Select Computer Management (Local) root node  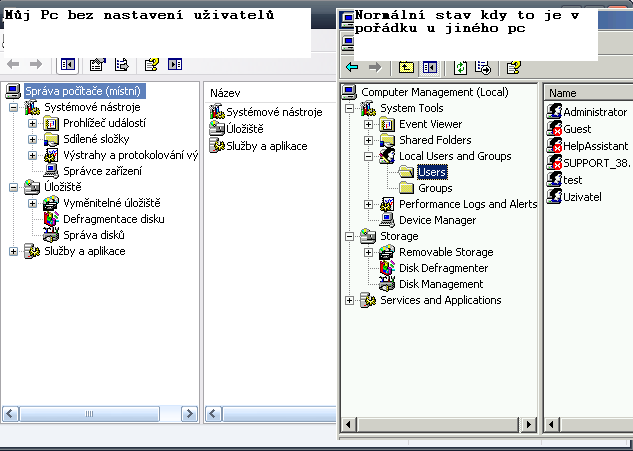point(434,92)
